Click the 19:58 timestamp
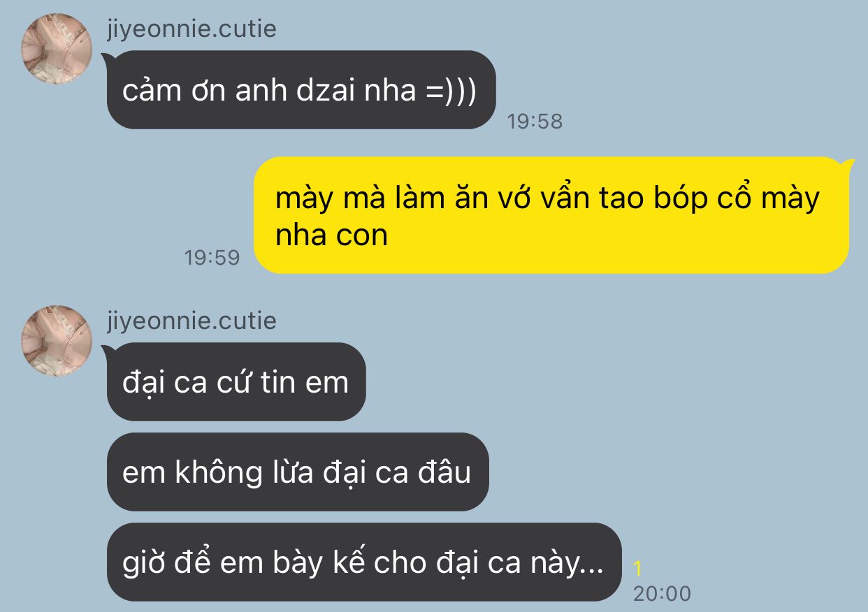 click(535, 122)
